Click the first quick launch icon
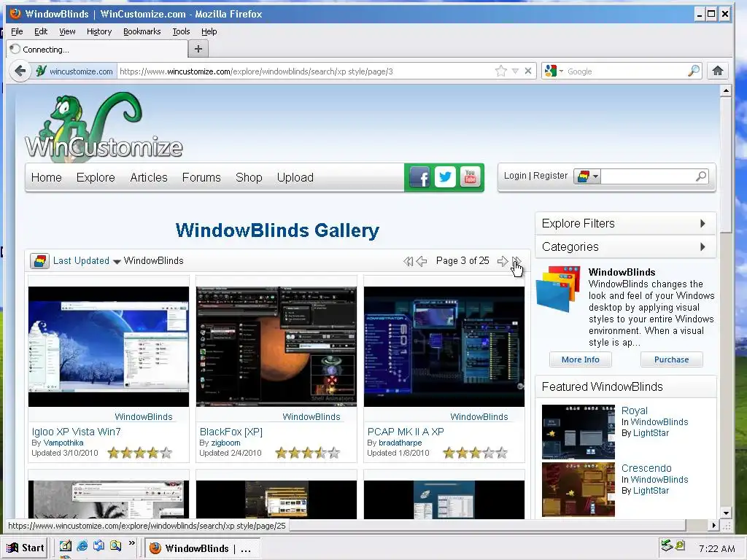This screenshot has height=560, width=747. (x=65, y=545)
